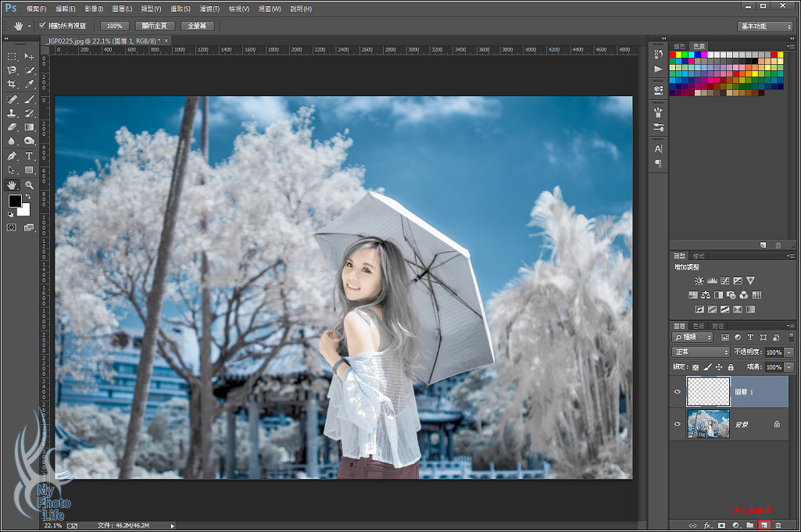Select the Crop tool
This screenshot has height=532, width=801.
[12, 84]
